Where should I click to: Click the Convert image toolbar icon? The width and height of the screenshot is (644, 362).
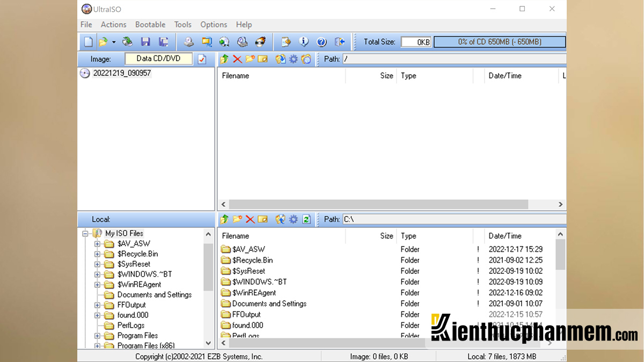(x=224, y=42)
